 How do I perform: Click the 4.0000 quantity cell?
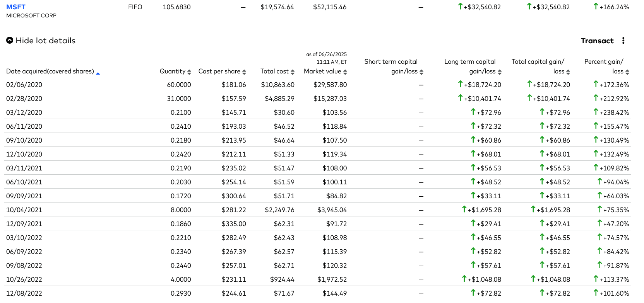(181, 279)
